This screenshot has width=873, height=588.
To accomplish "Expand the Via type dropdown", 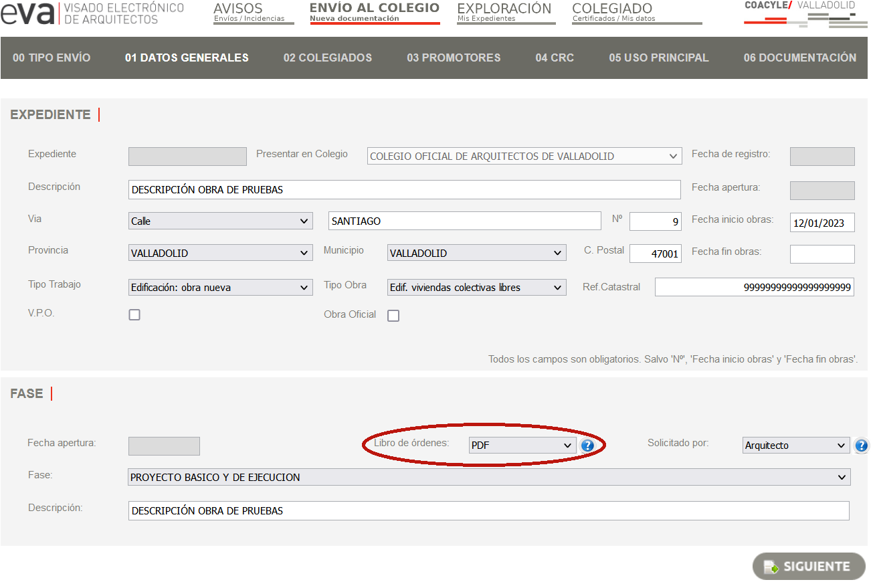I will pyautogui.click(x=220, y=221).
